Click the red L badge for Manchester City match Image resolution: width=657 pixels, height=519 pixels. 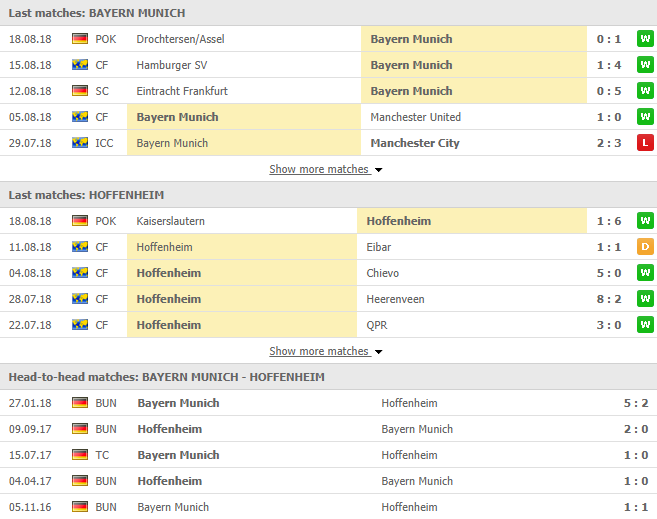(645, 143)
